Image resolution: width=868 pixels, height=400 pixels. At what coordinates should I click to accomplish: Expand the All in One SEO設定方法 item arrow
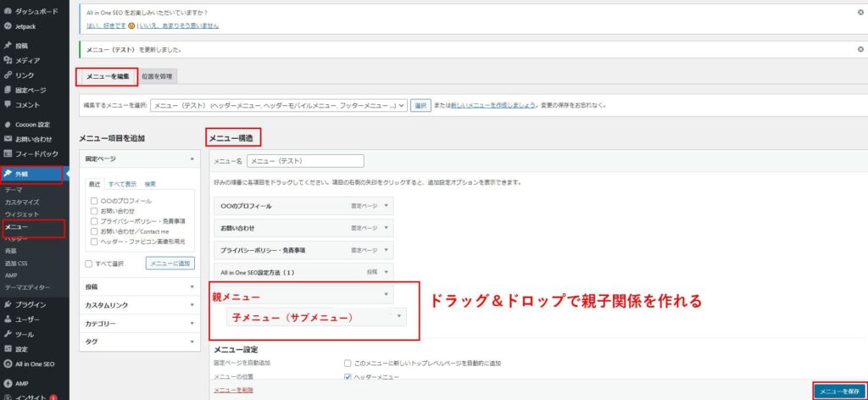click(x=386, y=272)
